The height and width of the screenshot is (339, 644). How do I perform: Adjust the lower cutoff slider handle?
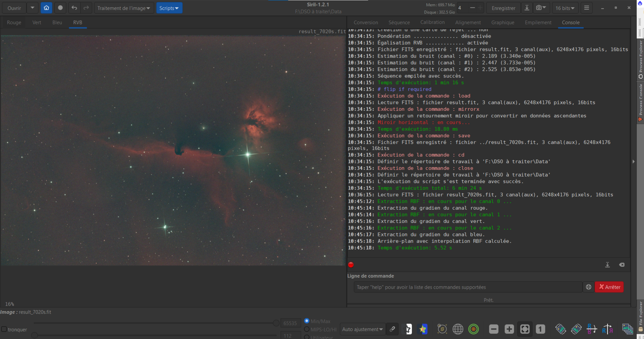(34, 335)
